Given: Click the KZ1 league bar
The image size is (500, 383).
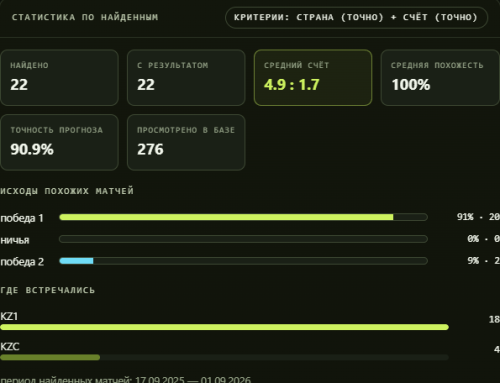Looking at the screenshot, I should point(224,327).
